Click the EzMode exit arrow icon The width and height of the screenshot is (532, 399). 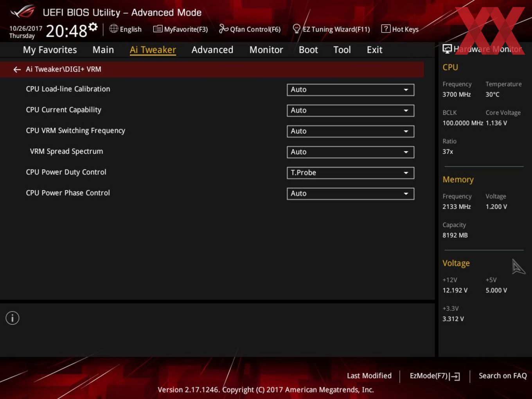(455, 376)
